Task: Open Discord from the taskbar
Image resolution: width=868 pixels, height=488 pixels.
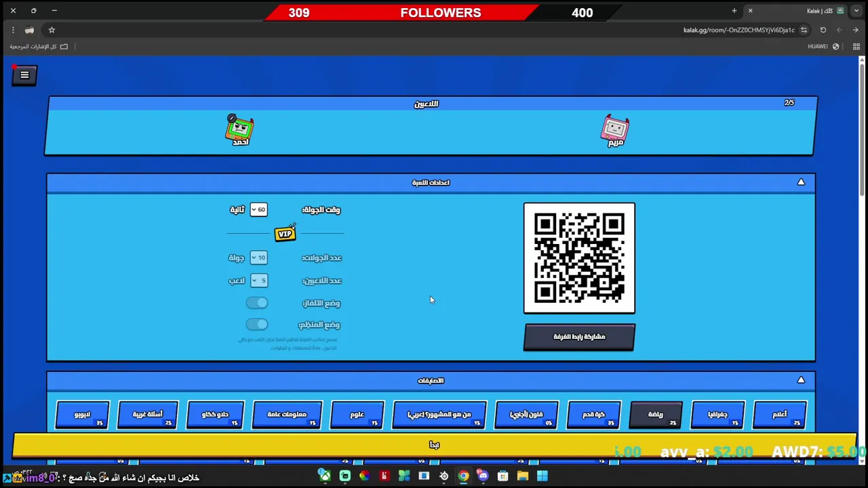Action: [x=483, y=476]
